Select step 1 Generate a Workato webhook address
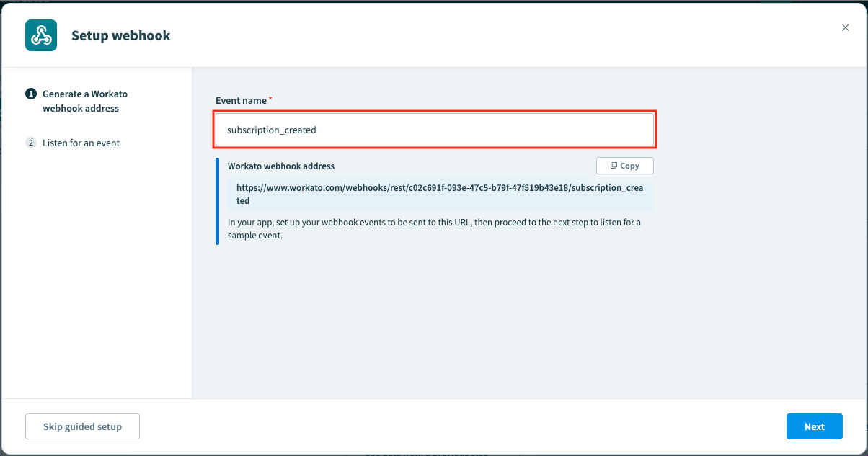Image resolution: width=868 pixels, height=456 pixels. [x=77, y=101]
